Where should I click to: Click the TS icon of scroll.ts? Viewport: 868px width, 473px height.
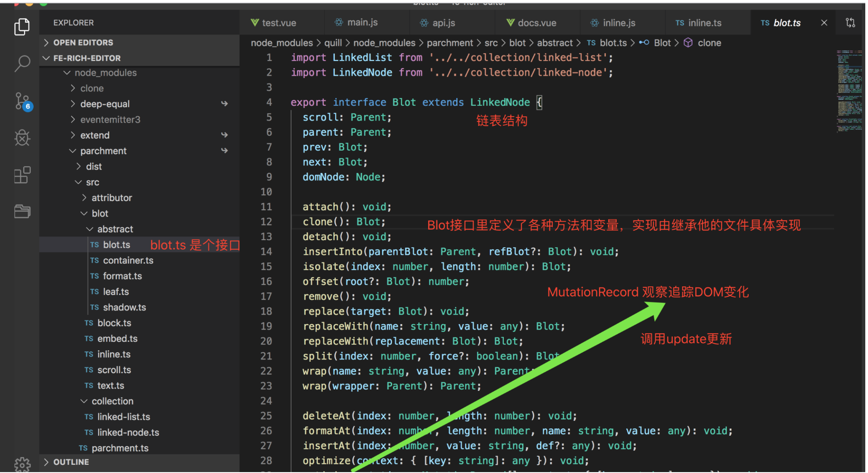tap(89, 370)
